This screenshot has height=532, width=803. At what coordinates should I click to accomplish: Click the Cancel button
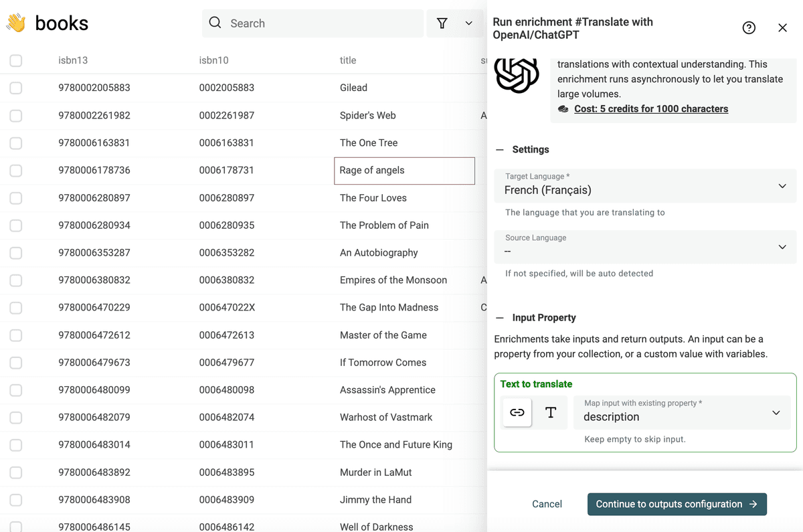(x=547, y=504)
